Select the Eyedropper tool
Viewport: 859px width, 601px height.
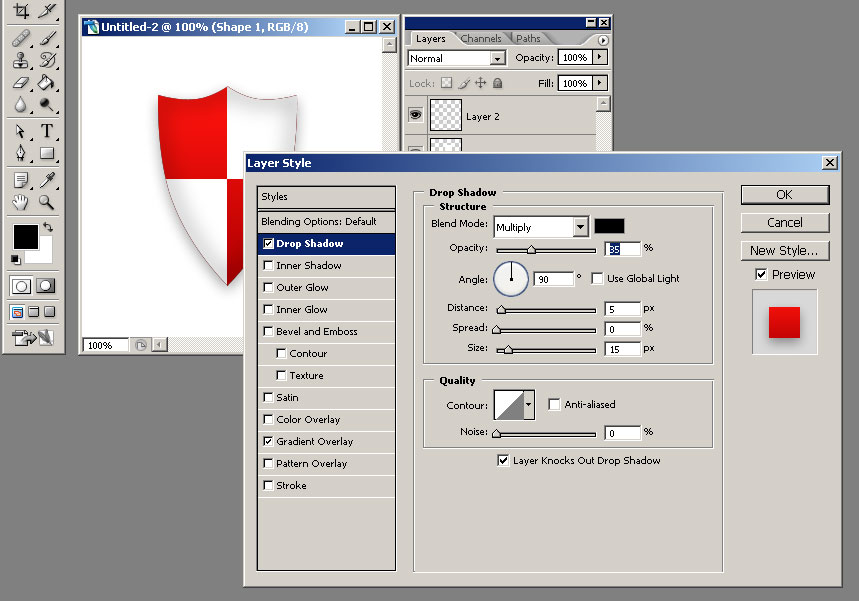click(47, 180)
